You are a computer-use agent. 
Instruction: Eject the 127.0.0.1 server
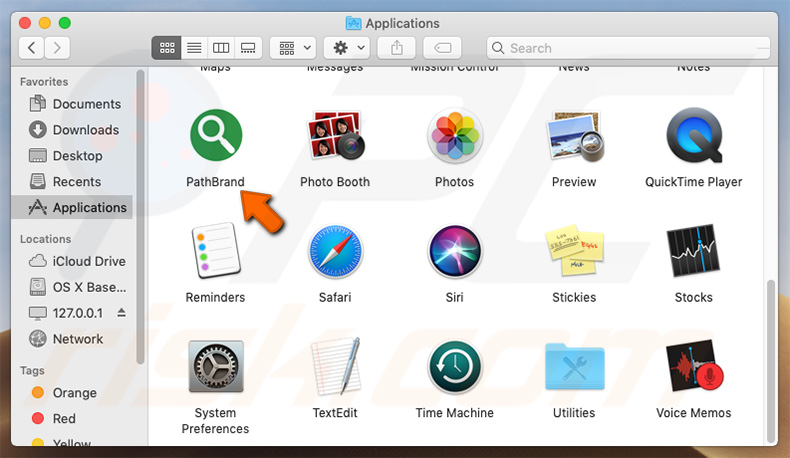(121, 313)
